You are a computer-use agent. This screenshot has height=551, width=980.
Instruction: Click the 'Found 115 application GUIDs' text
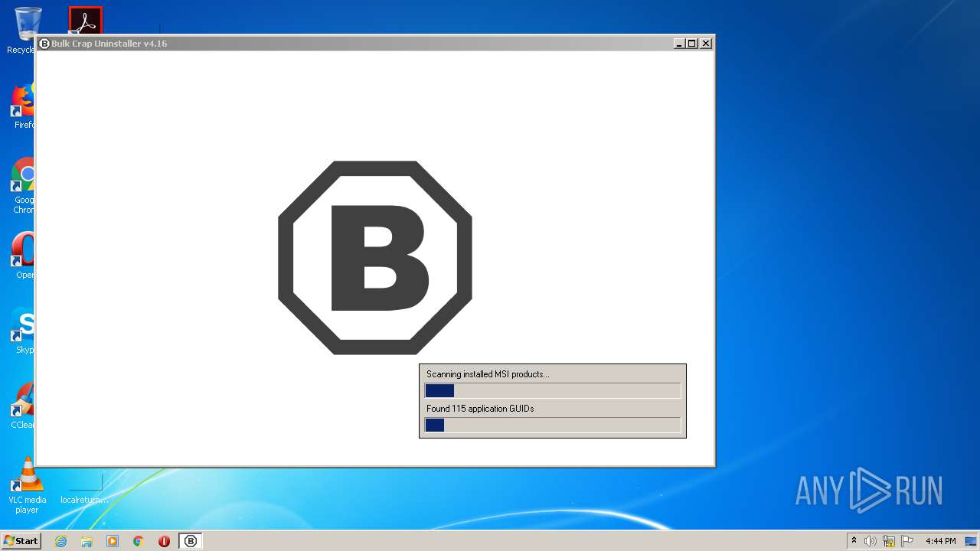pyautogui.click(x=480, y=409)
